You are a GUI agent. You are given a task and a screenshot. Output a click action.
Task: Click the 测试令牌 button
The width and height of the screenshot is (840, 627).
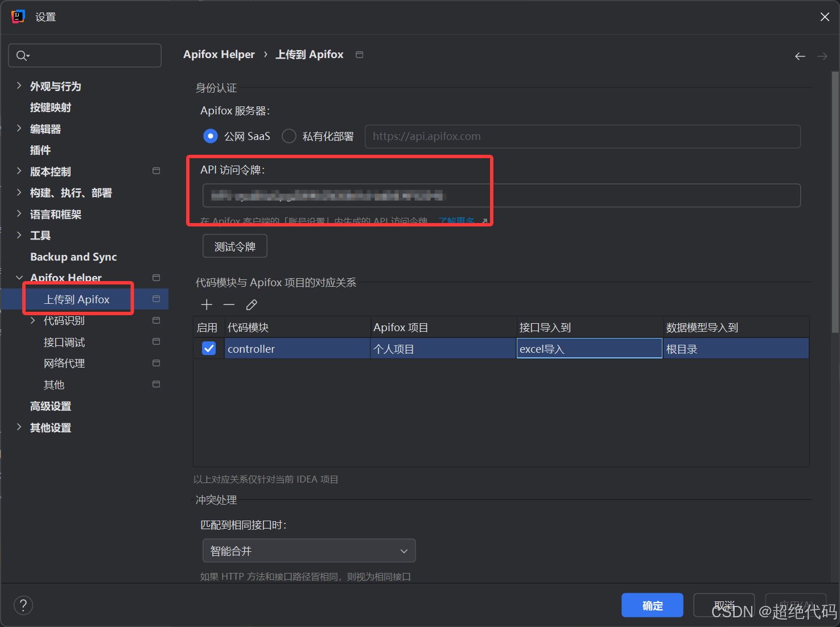235,246
